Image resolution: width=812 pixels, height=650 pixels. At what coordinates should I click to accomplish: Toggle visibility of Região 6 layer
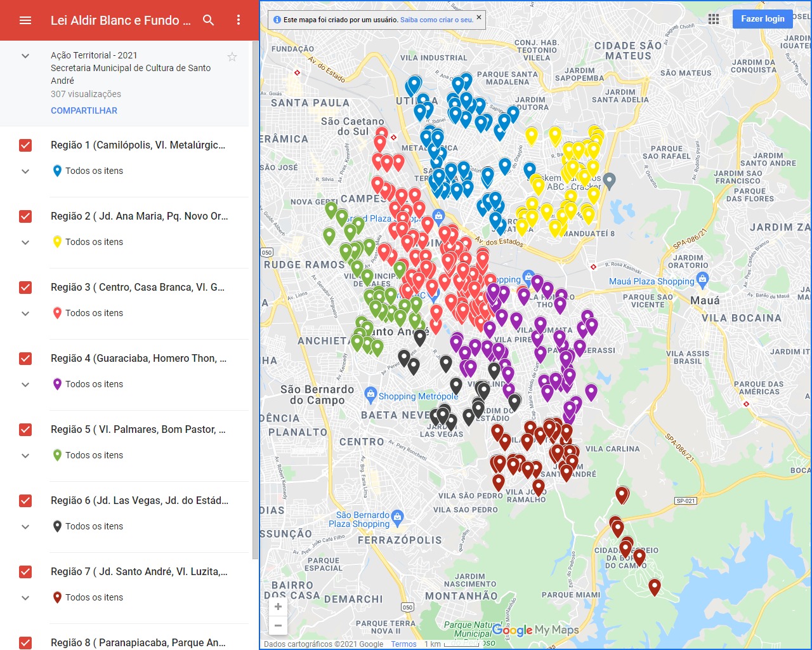[25, 501]
